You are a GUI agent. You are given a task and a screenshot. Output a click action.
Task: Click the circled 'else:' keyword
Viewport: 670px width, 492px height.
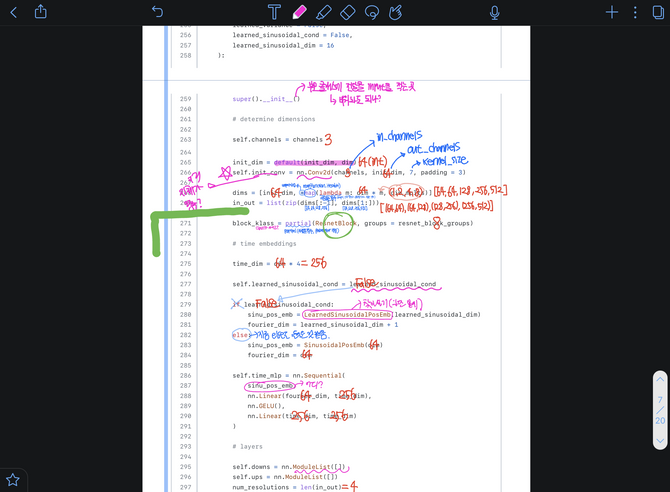point(241,335)
